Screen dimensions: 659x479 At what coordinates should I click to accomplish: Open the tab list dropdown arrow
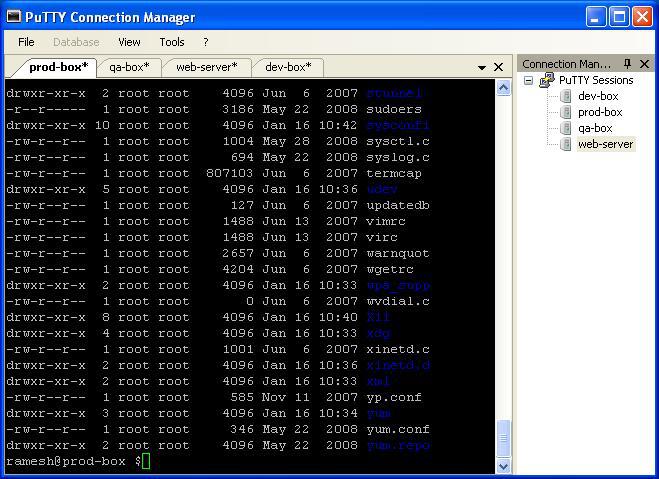(482, 68)
